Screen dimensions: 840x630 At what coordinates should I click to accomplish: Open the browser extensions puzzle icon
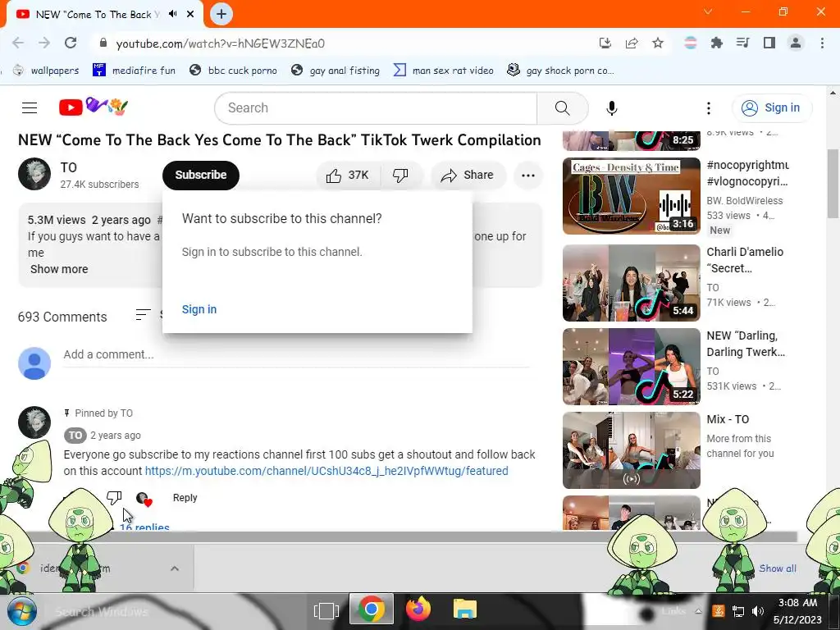click(716, 43)
